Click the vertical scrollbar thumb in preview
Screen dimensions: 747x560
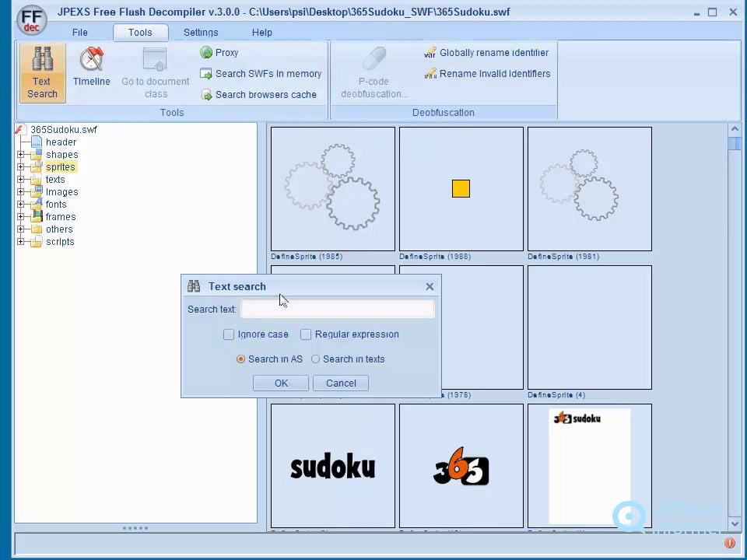tap(734, 143)
